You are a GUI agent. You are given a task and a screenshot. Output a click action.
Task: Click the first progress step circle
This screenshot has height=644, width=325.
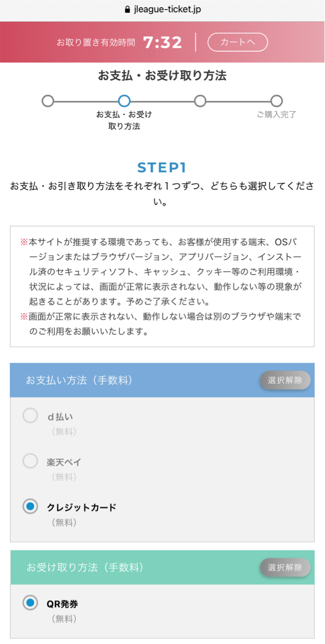point(48,101)
